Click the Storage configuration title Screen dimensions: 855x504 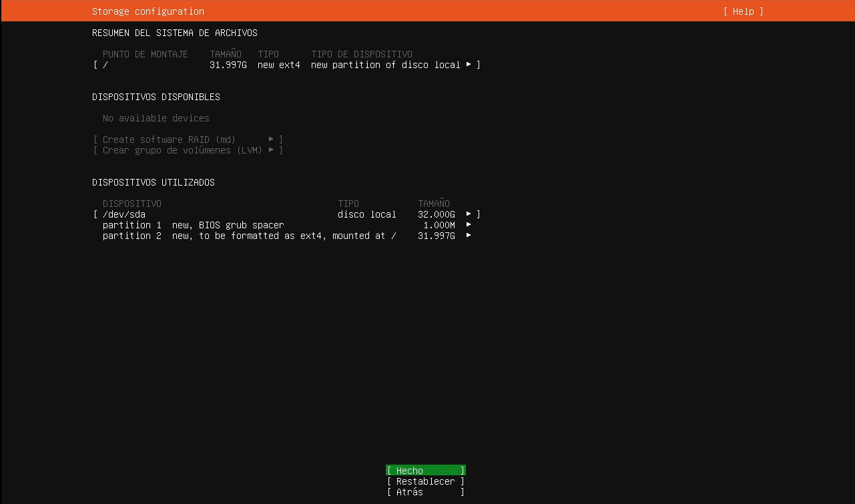click(x=148, y=11)
